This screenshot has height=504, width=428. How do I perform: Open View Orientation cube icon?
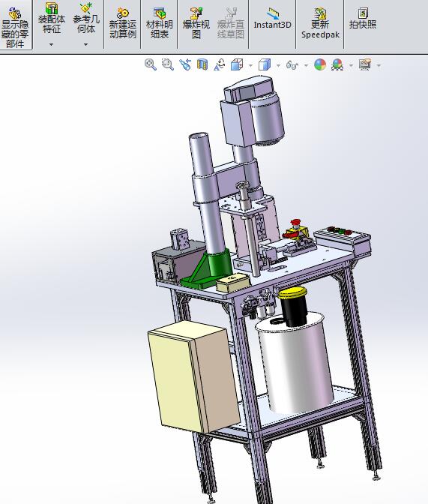coord(237,64)
